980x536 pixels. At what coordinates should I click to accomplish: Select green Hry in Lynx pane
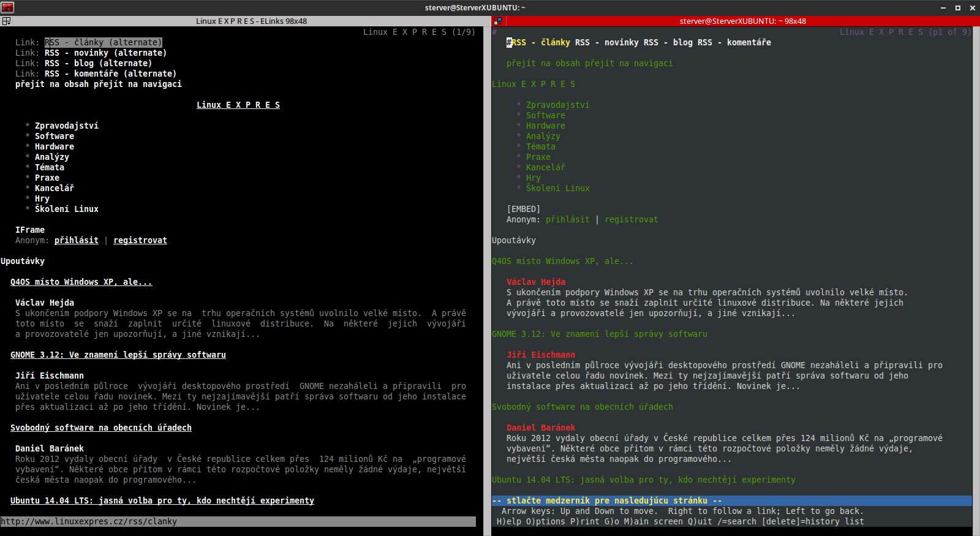point(533,178)
